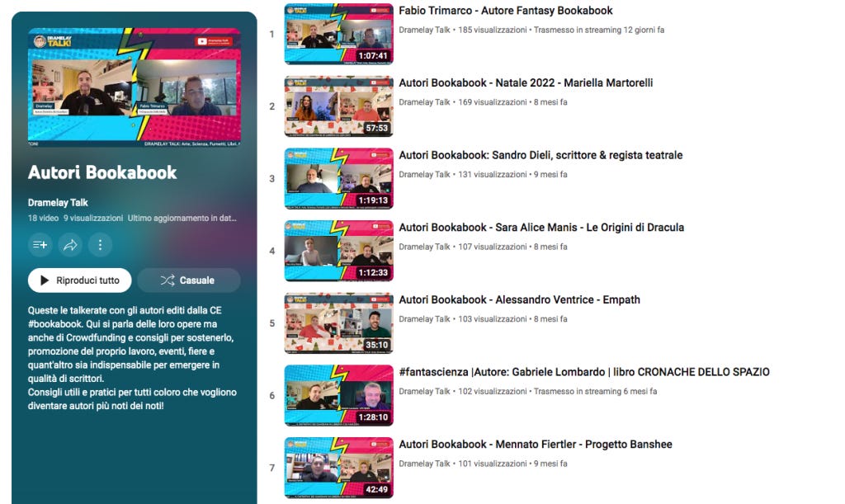Click '103 visualizzazioni' text
Screen dimensions: 845x504
click(493, 318)
